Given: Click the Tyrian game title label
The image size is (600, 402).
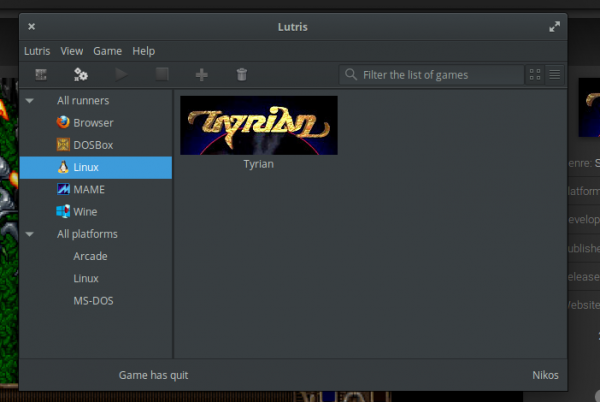Looking at the screenshot, I should (x=259, y=164).
